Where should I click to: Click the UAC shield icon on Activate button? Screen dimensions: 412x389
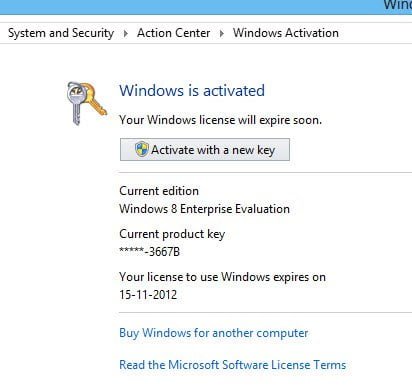click(x=142, y=149)
